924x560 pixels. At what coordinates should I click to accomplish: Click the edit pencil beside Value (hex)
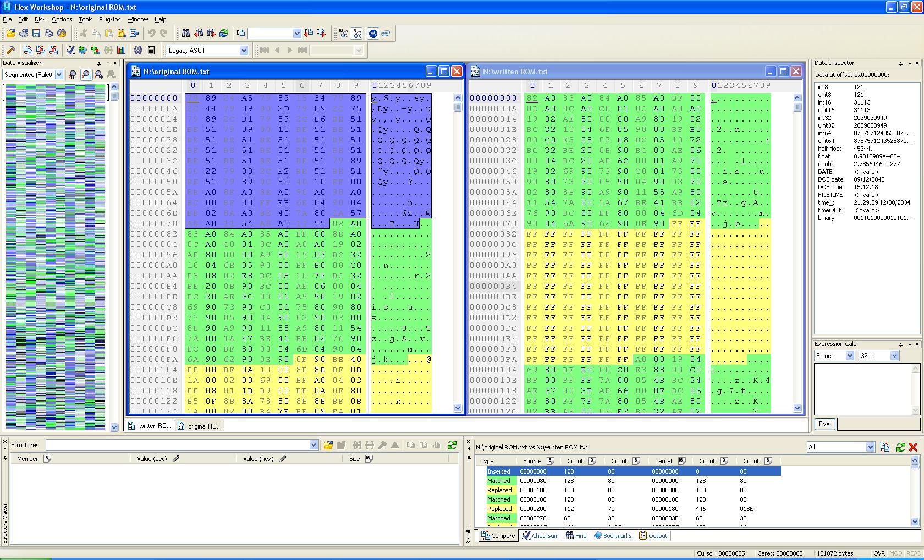pos(283,459)
